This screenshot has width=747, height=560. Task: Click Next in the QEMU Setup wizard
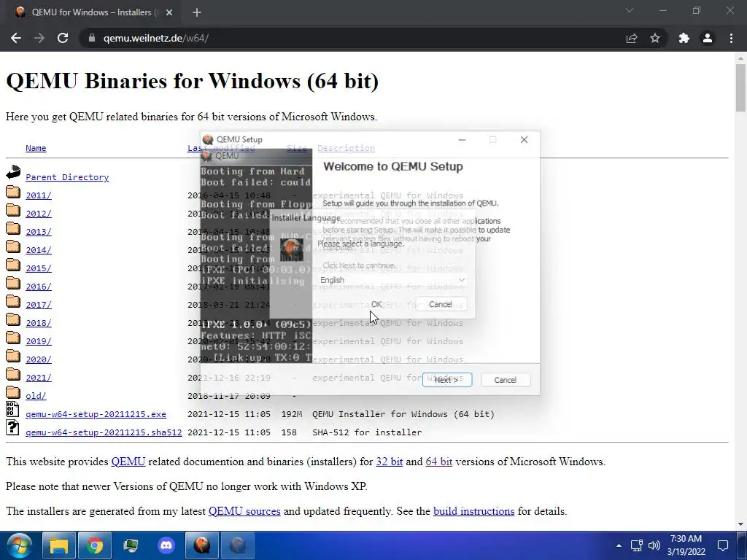[447, 380]
